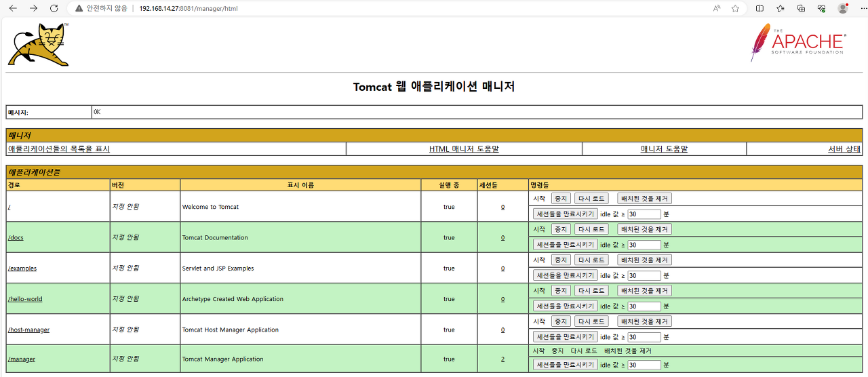Click 'Archetype Created Web Application' text
Image resolution: width=868 pixels, height=377 pixels.
click(233, 299)
